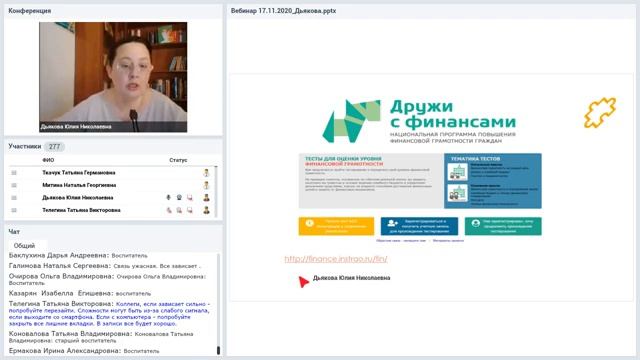Click the presenter webcam video

point(113,77)
